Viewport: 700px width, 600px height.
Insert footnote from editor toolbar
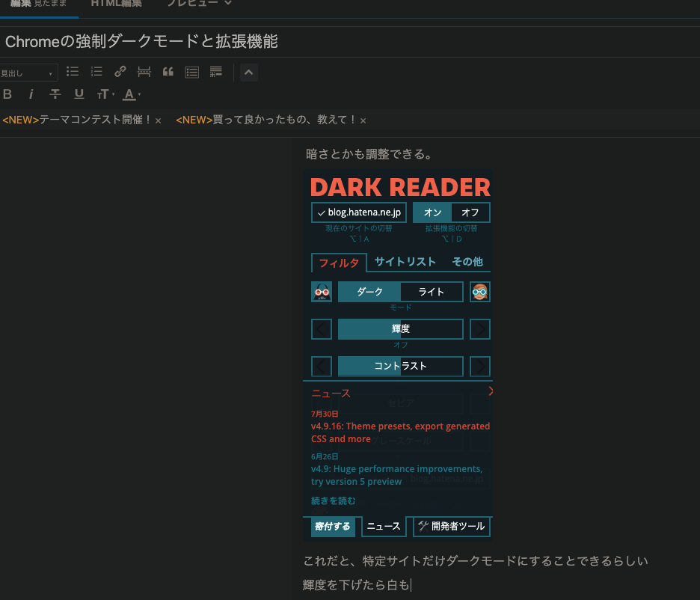click(216, 72)
